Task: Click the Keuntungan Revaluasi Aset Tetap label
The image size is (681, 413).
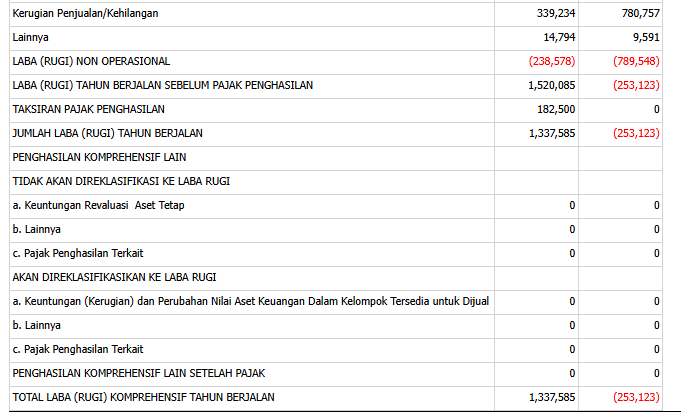Action: (98, 205)
